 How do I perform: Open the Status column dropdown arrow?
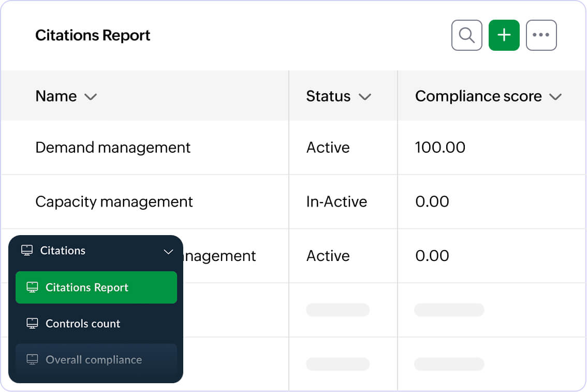(365, 97)
